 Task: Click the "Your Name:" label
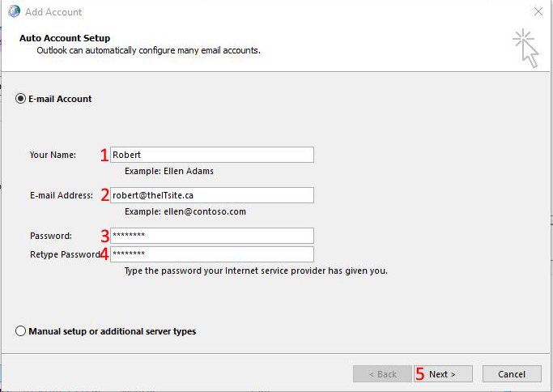[53, 155]
